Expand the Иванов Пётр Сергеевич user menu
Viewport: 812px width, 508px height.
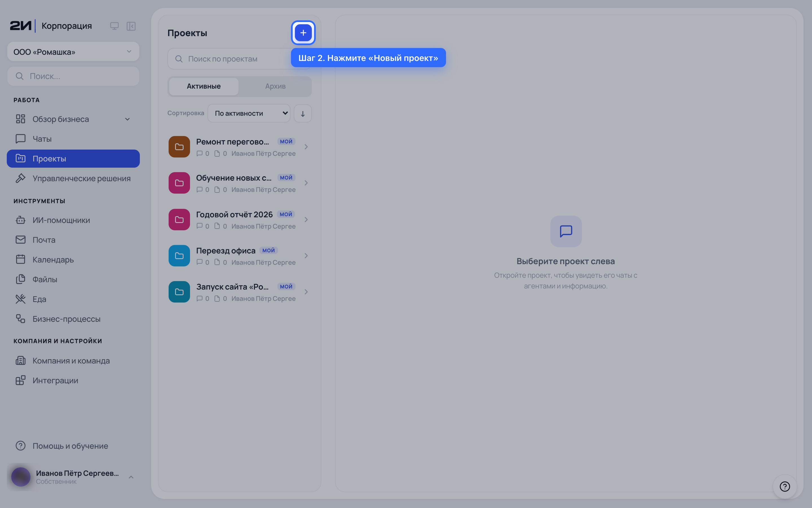pyautogui.click(x=73, y=477)
